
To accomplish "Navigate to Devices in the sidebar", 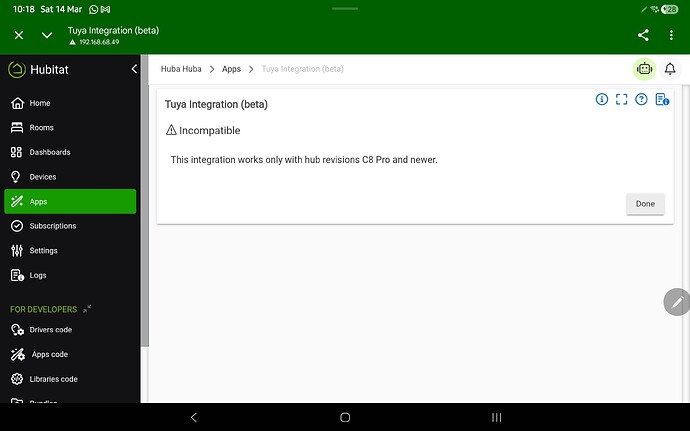I will click(70, 177).
